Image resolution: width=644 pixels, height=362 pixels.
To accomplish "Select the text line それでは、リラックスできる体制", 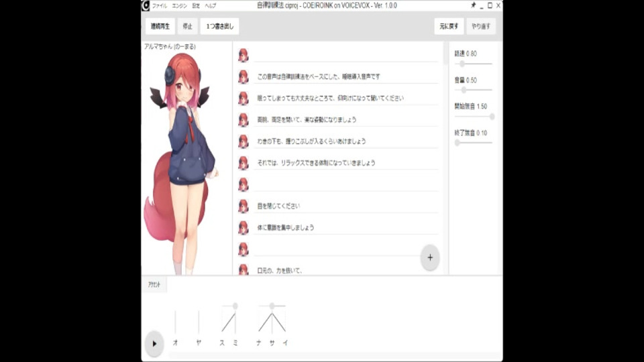I will pos(346,163).
